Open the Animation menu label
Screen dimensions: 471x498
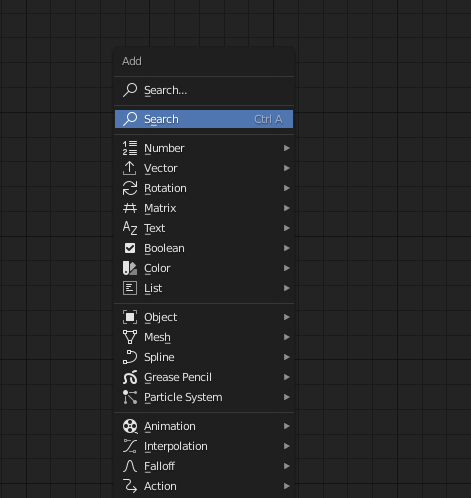point(170,426)
